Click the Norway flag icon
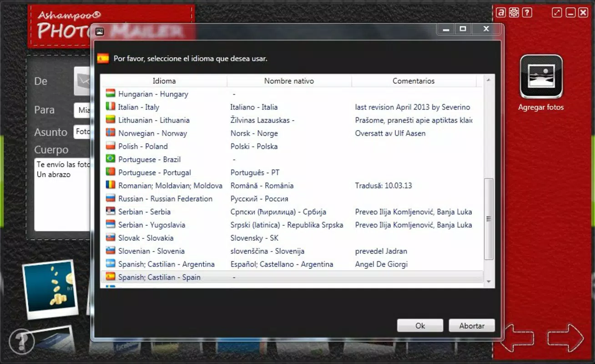 (x=111, y=133)
